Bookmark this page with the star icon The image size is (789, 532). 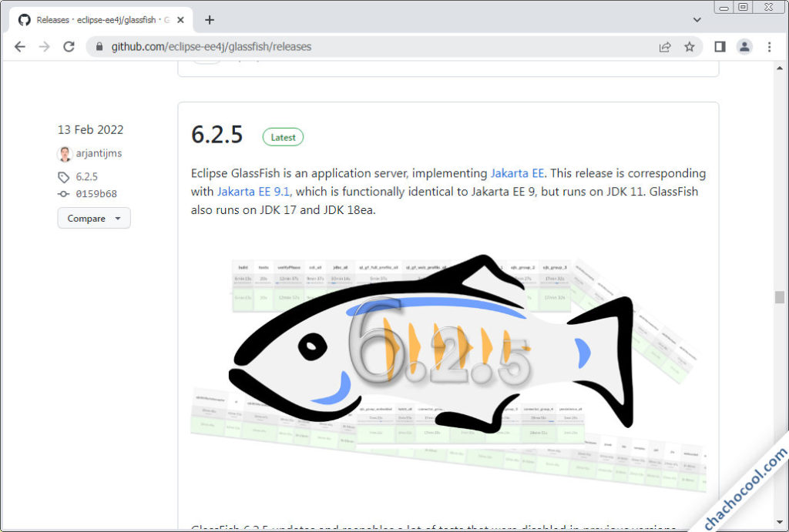pos(690,47)
